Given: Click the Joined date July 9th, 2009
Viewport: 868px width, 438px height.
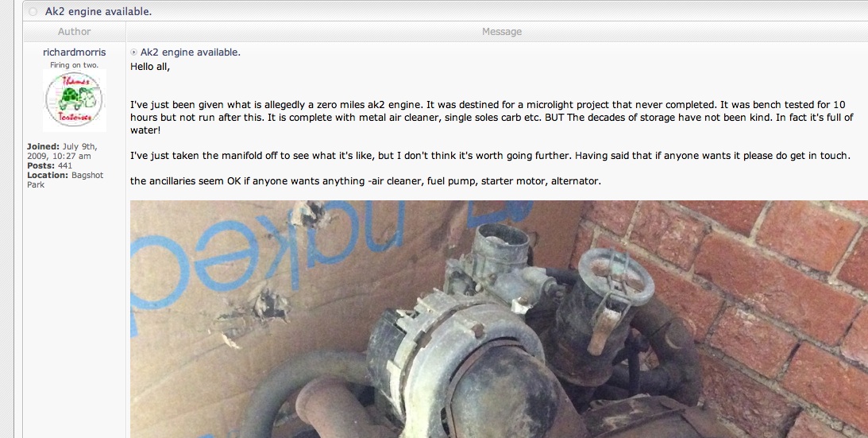Looking at the screenshot, I should tap(62, 151).
